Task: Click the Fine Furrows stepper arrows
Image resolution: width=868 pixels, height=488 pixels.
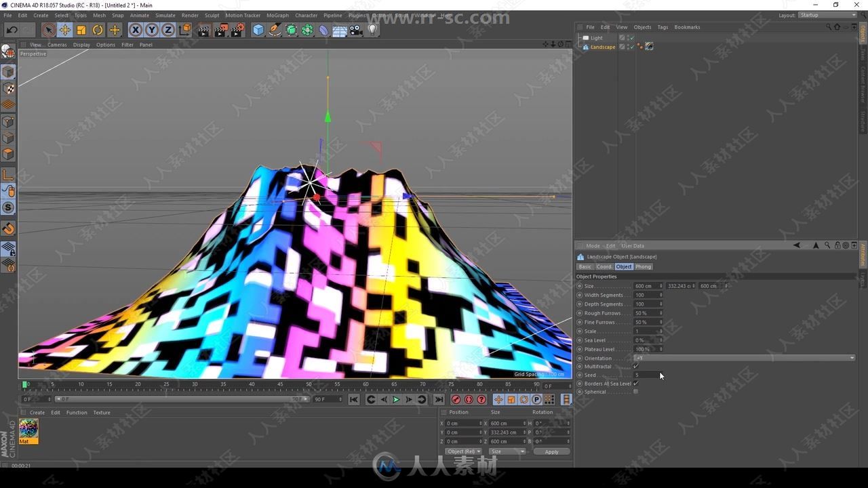Action: point(661,322)
